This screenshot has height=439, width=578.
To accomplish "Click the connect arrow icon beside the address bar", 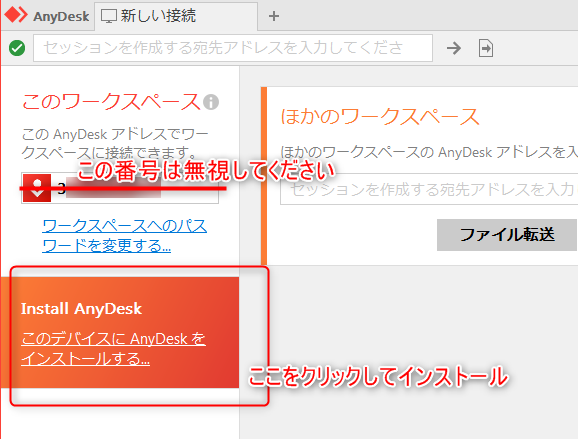I will pyautogui.click(x=454, y=48).
